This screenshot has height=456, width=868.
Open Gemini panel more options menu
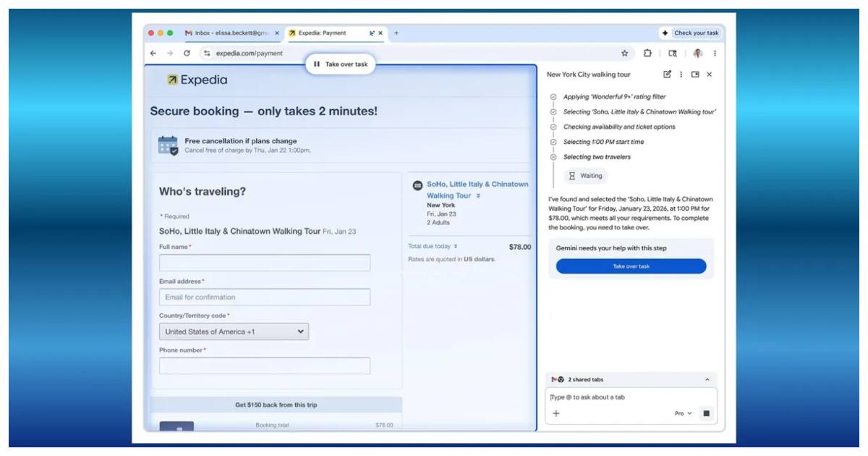[681, 75]
